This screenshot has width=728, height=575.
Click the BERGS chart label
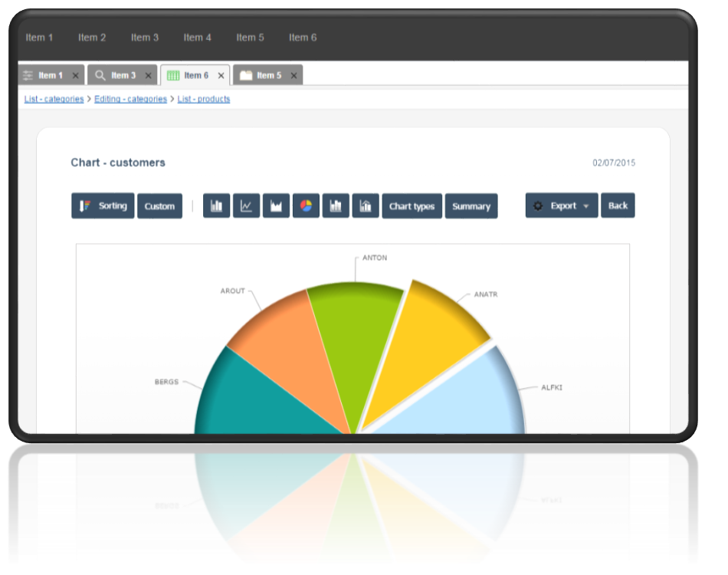(x=167, y=382)
